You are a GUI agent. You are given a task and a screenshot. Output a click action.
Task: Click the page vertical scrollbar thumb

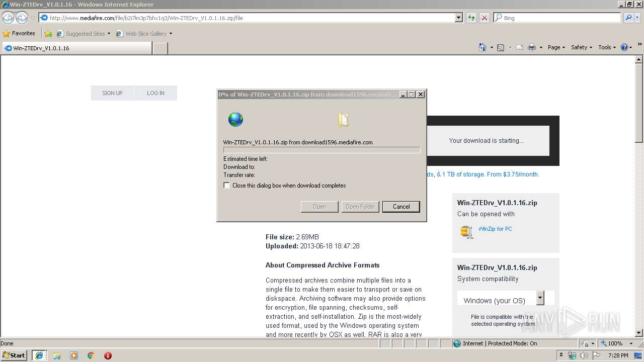coord(639,104)
